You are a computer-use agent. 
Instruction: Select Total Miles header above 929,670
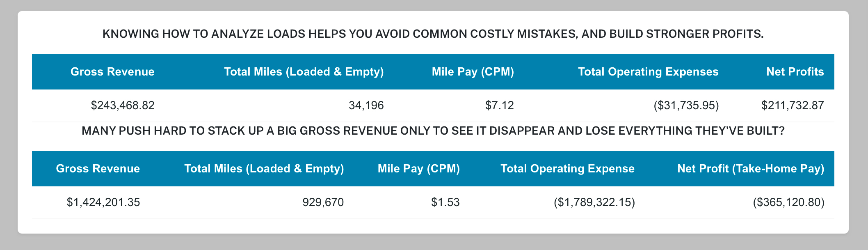pyautogui.click(x=264, y=169)
